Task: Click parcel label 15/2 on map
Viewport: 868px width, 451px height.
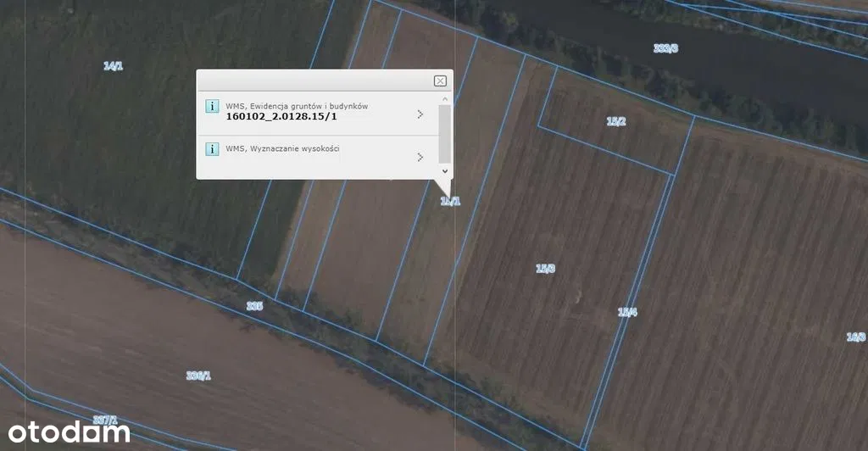Action: pos(616,121)
